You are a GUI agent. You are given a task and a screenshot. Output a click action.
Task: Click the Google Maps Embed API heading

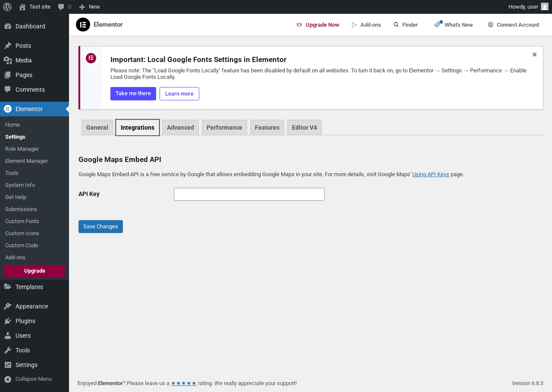point(120,159)
